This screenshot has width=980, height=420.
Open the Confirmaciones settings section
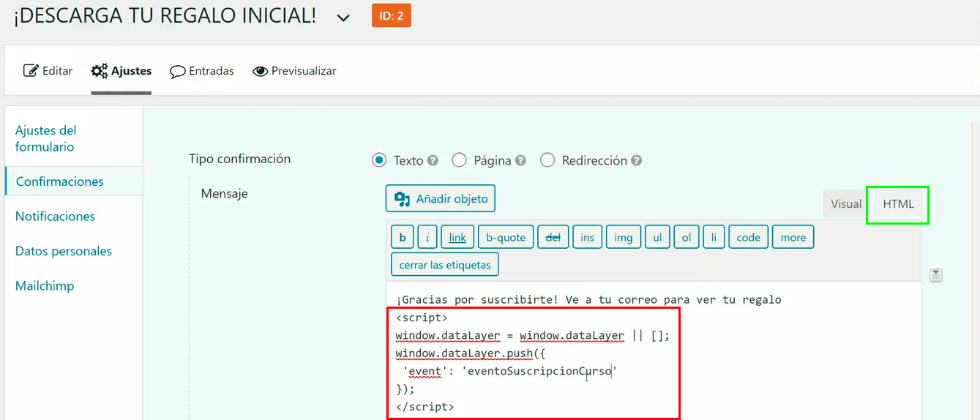pos(59,181)
